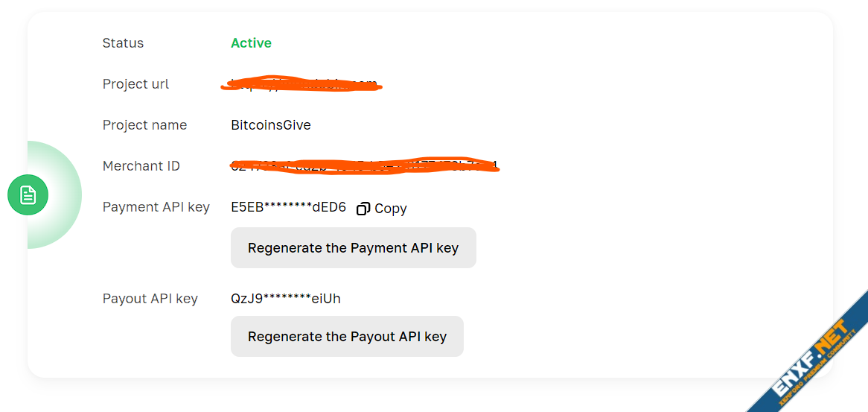Click the masked Payment API key E5EB value
The width and height of the screenshot is (868, 412).
[x=289, y=208]
